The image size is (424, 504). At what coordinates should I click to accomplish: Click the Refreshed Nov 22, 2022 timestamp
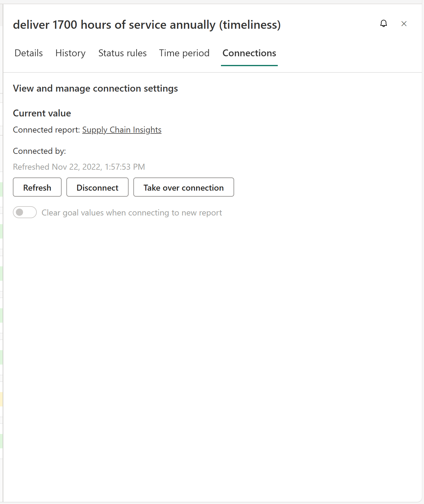click(x=79, y=167)
